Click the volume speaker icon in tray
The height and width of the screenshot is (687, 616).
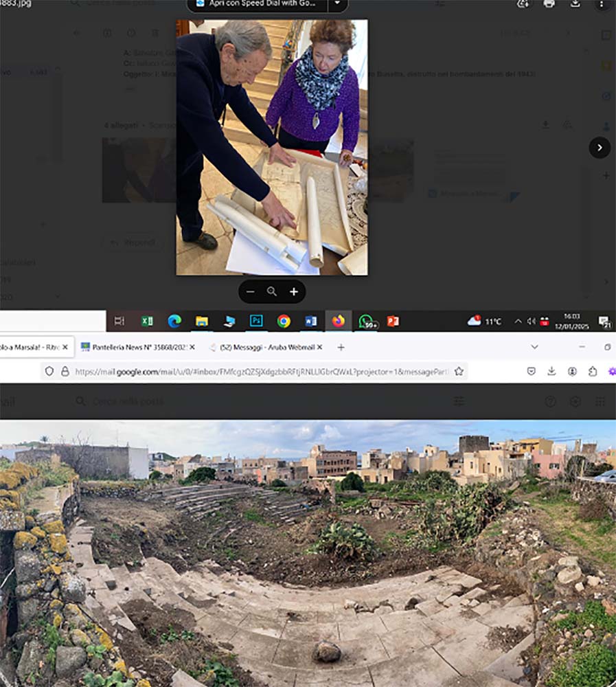531,321
